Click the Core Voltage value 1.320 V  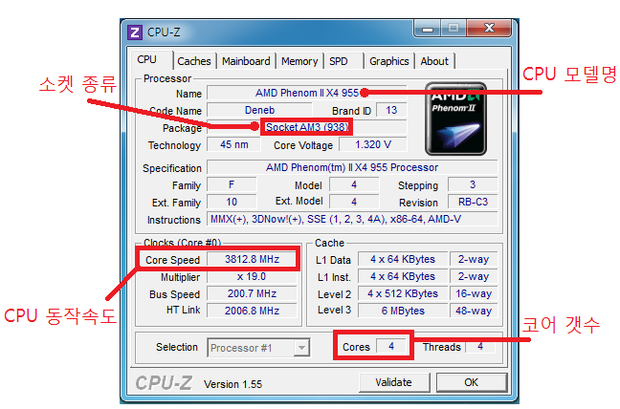click(373, 145)
